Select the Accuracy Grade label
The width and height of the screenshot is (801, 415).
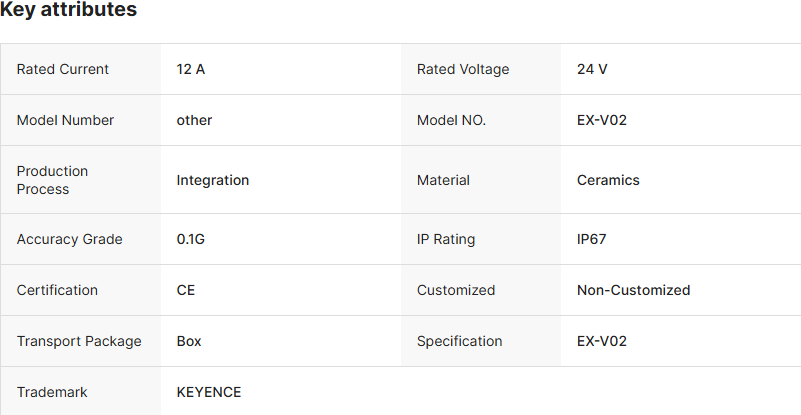pyautogui.click(x=69, y=239)
